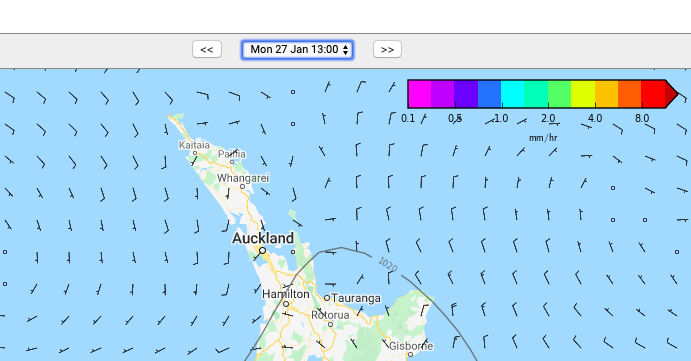Click the Hamilton city marker

(286, 304)
